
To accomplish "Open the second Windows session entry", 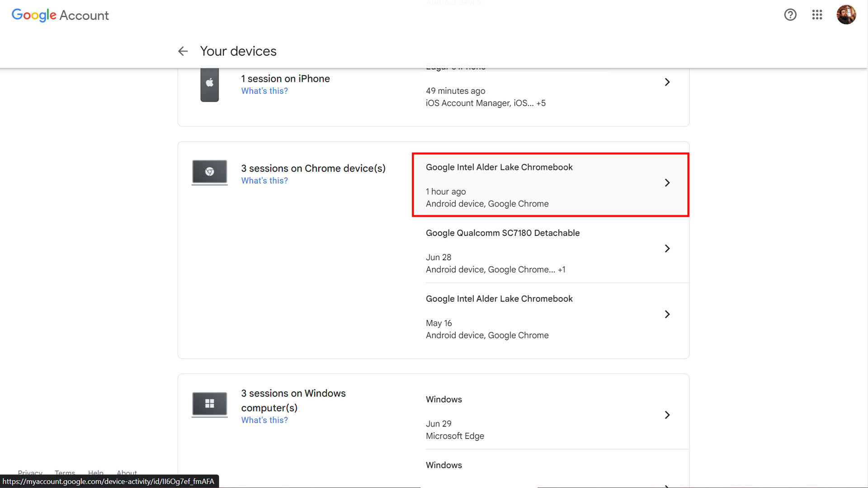I will click(x=443, y=465).
